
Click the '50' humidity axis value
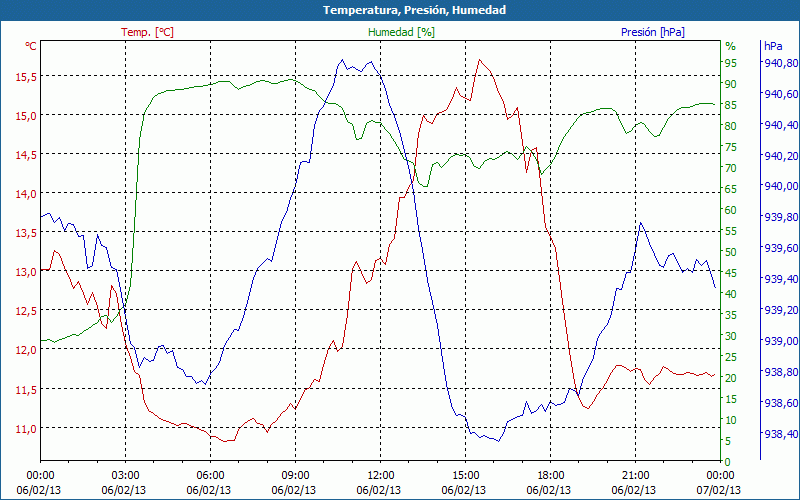click(x=731, y=252)
